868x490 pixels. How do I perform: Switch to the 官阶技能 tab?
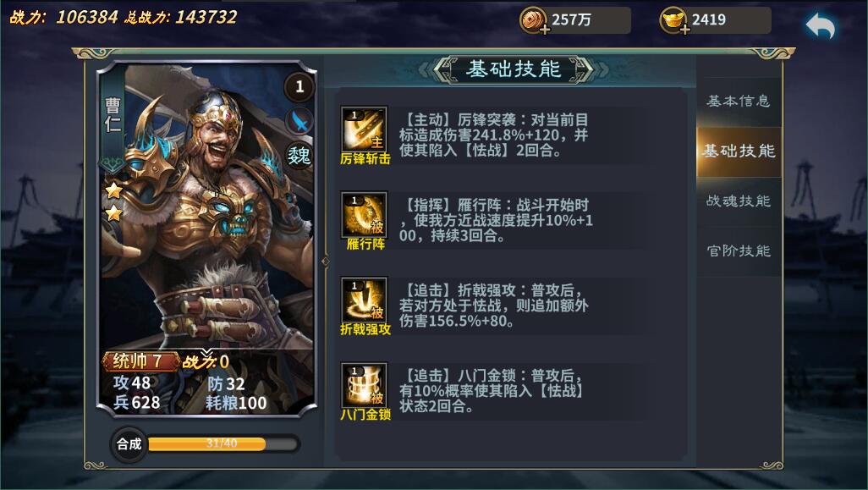739,251
